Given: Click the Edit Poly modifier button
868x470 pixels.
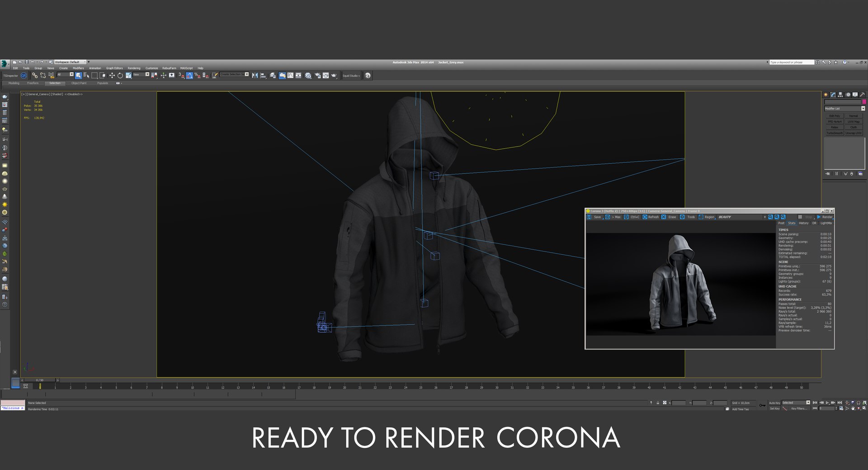Looking at the screenshot, I should click(835, 116).
